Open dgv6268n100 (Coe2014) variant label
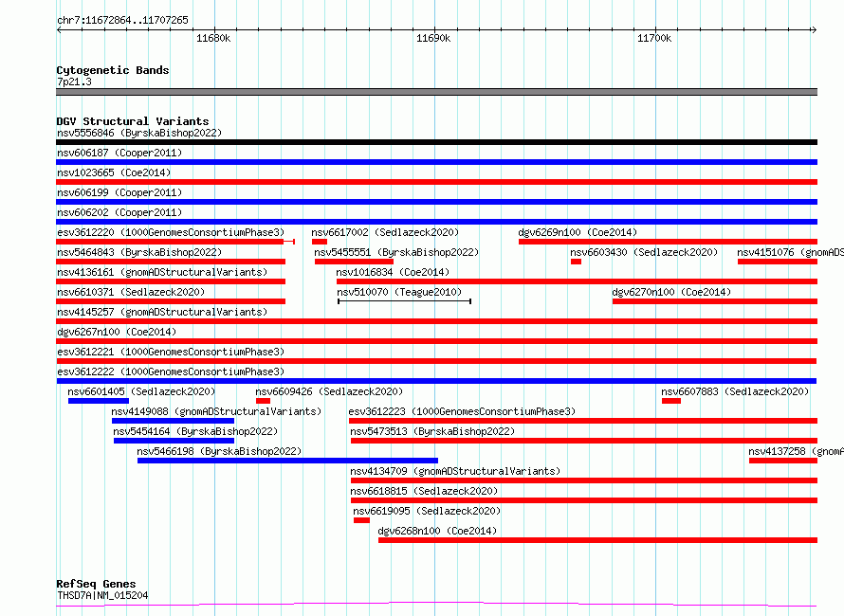The height and width of the screenshot is (616, 844). point(437,531)
